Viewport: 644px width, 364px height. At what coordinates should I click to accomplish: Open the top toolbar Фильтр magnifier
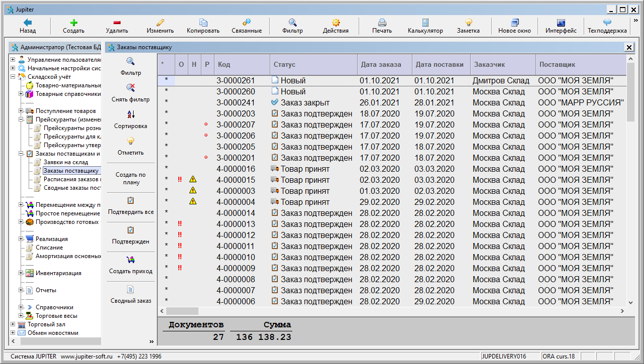click(x=292, y=23)
